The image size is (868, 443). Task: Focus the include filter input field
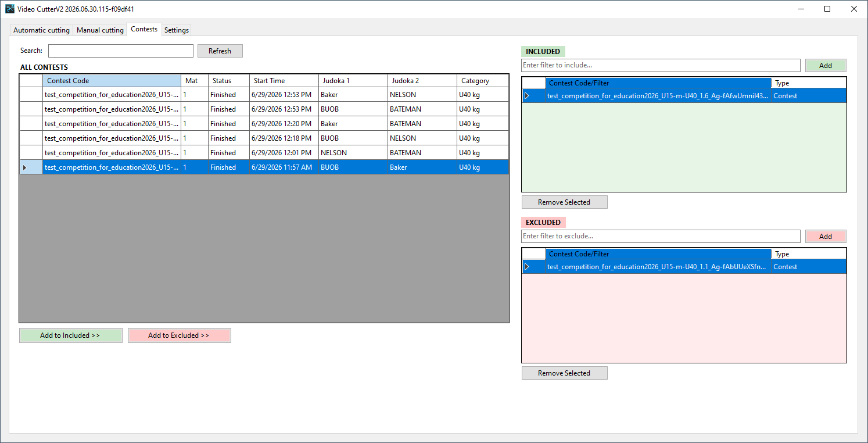pyautogui.click(x=661, y=66)
